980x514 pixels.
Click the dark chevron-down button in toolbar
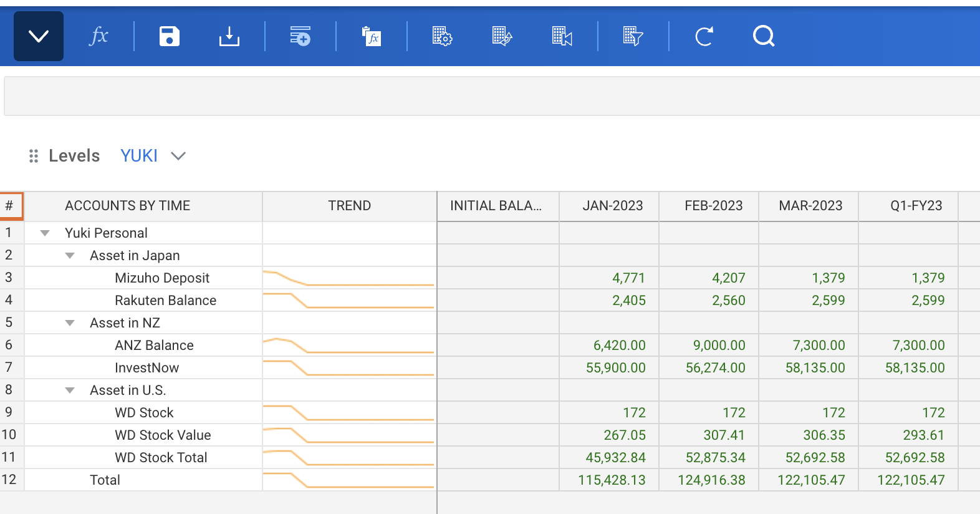39,36
